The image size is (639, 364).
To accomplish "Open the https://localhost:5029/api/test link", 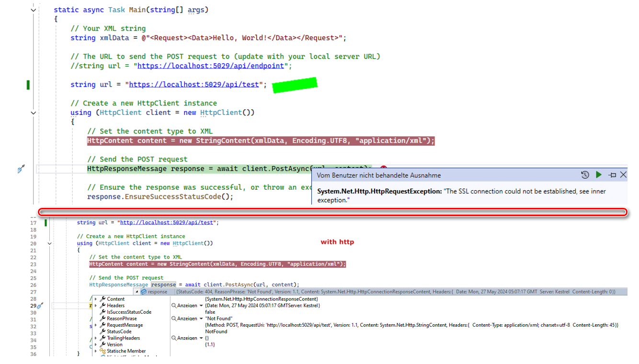I will pos(194,84).
